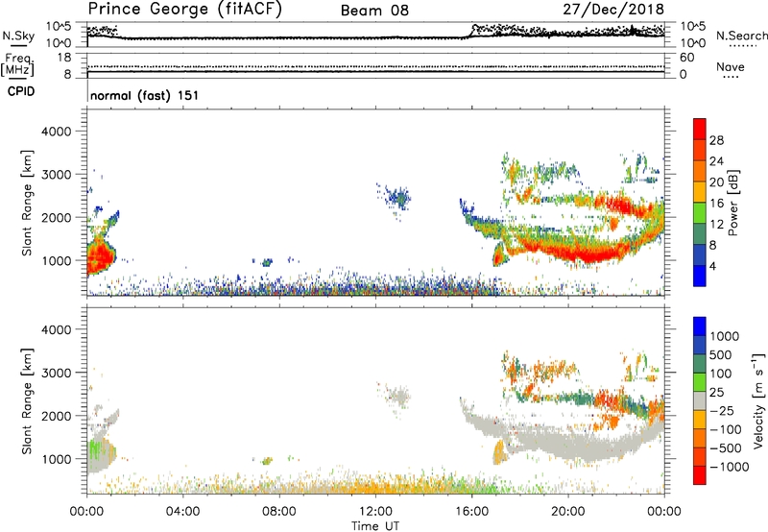Pick the gray segment of the velocity colorbar
The width and height of the screenshot is (768, 532).
point(700,401)
